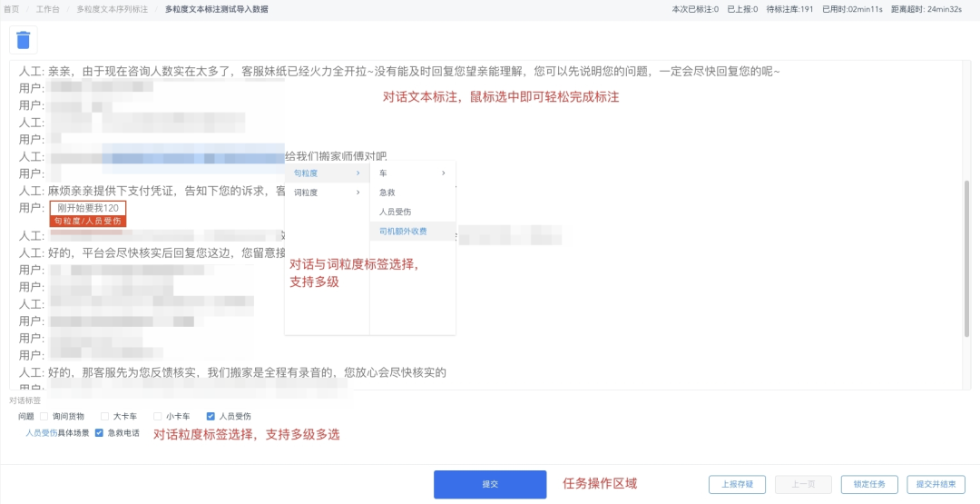Click the annotated text 刚开始要我120
Image resolution: width=980 pixels, height=504 pixels.
[88, 208]
